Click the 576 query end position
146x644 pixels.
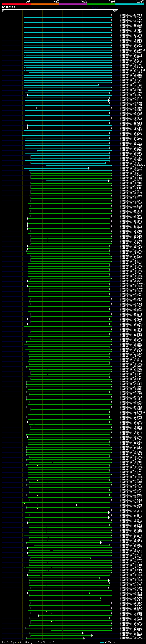(x=115, y=11)
